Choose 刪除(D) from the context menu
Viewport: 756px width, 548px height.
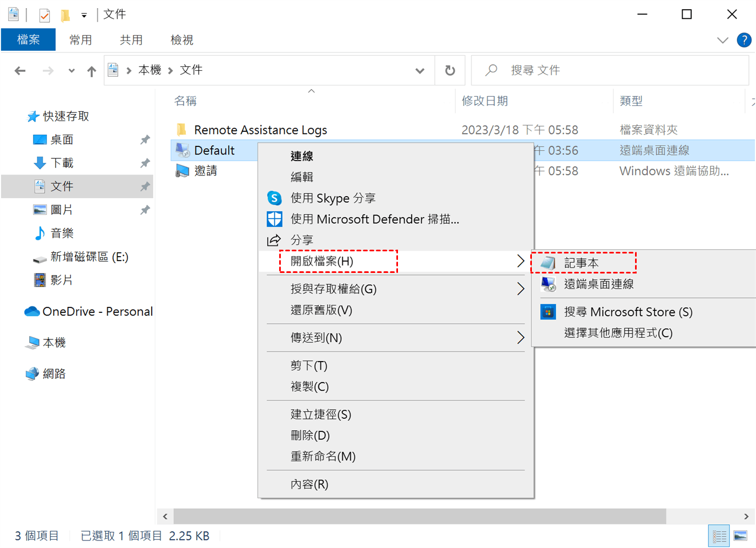(396, 435)
